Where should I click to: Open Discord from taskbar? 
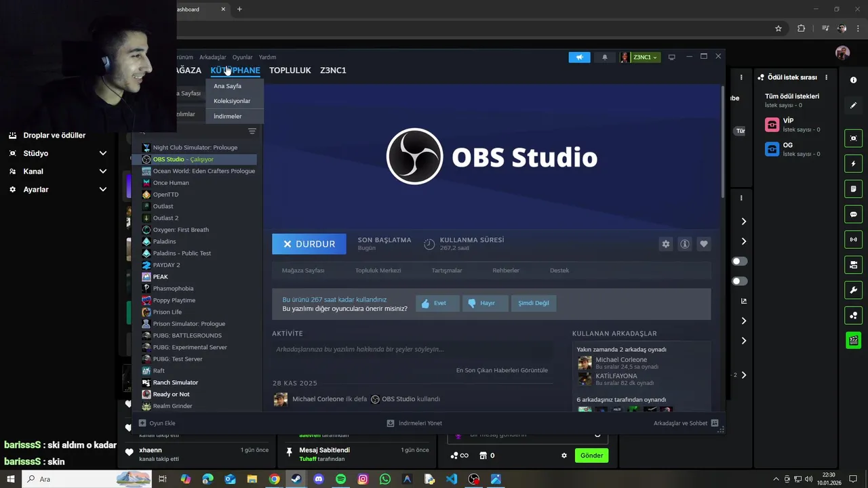(x=319, y=479)
